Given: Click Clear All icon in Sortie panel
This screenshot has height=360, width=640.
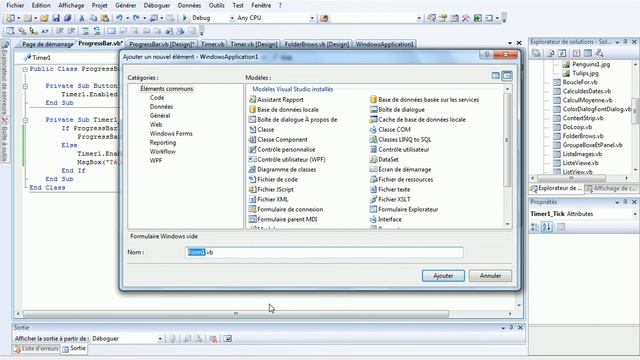Looking at the screenshot, I should click(x=213, y=339).
